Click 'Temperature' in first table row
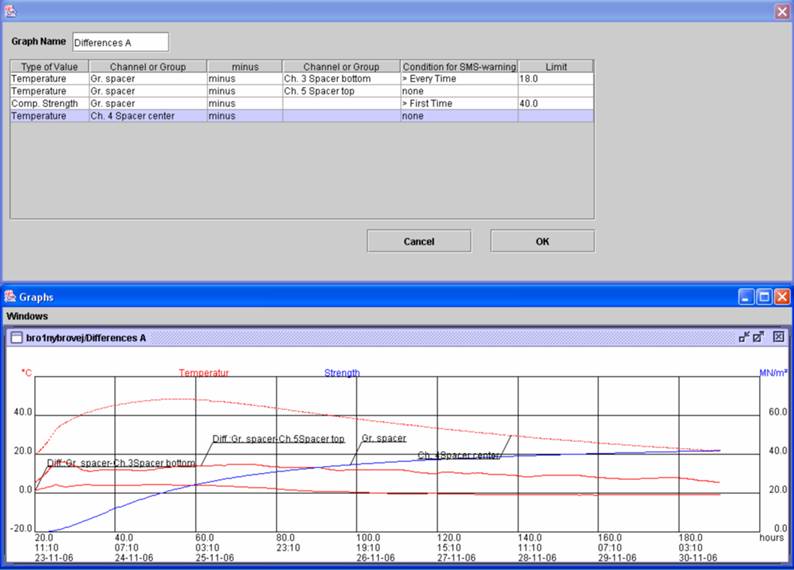Viewport: 794px width, 570px height. tap(49, 78)
